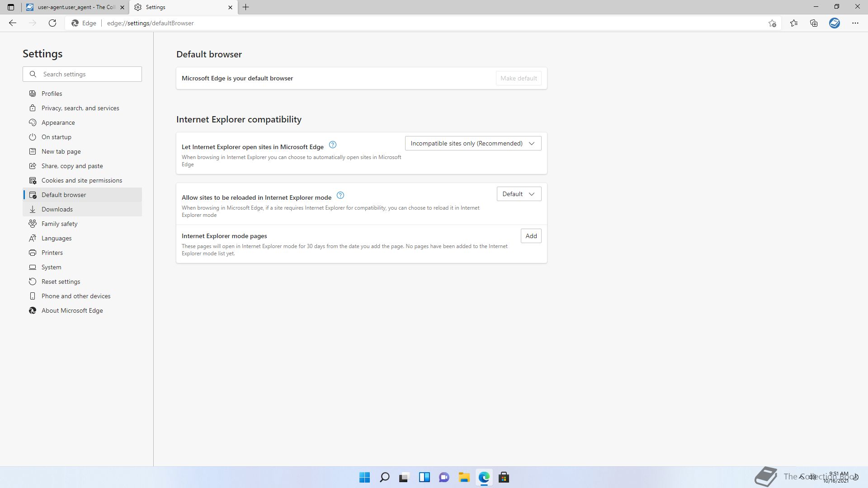Click help icon for Let Internet Explorer open sites
Image resolution: width=868 pixels, height=488 pixels.
333,145
